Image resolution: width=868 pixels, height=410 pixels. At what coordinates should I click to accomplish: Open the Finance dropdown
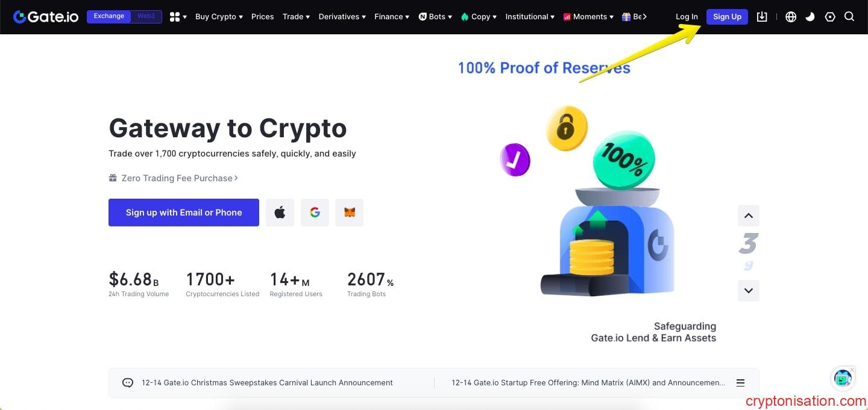391,17
